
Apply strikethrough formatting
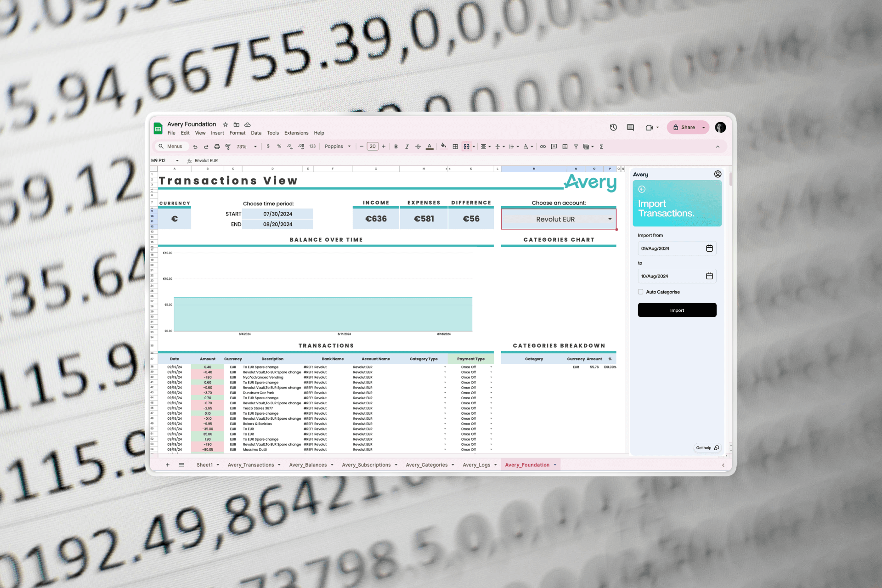[418, 147]
